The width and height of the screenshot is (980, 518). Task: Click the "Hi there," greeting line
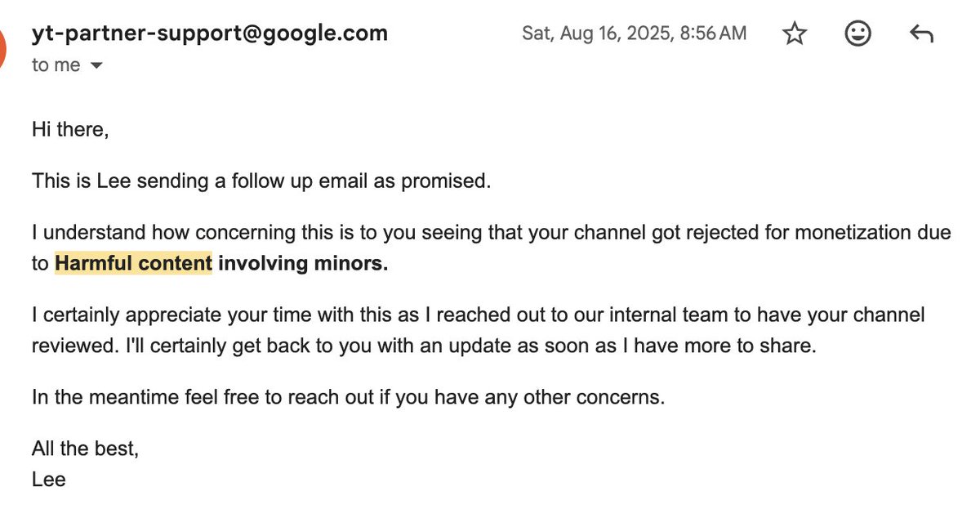[x=70, y=129]
